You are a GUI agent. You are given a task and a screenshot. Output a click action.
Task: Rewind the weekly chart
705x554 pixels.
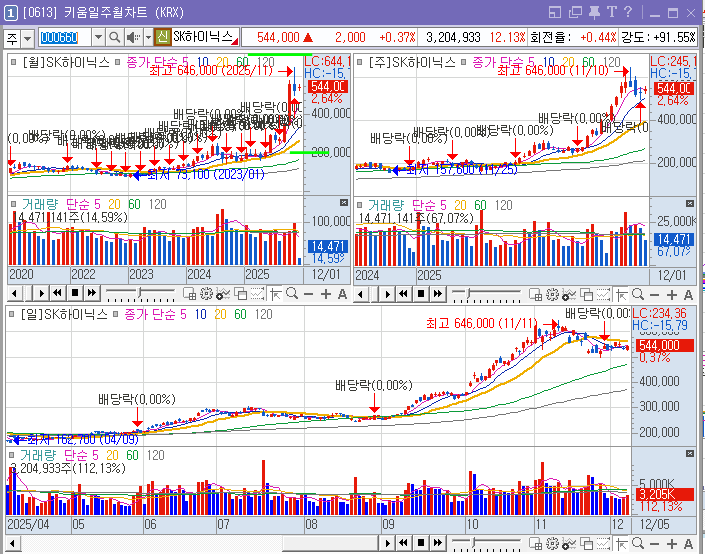(403, 294)
